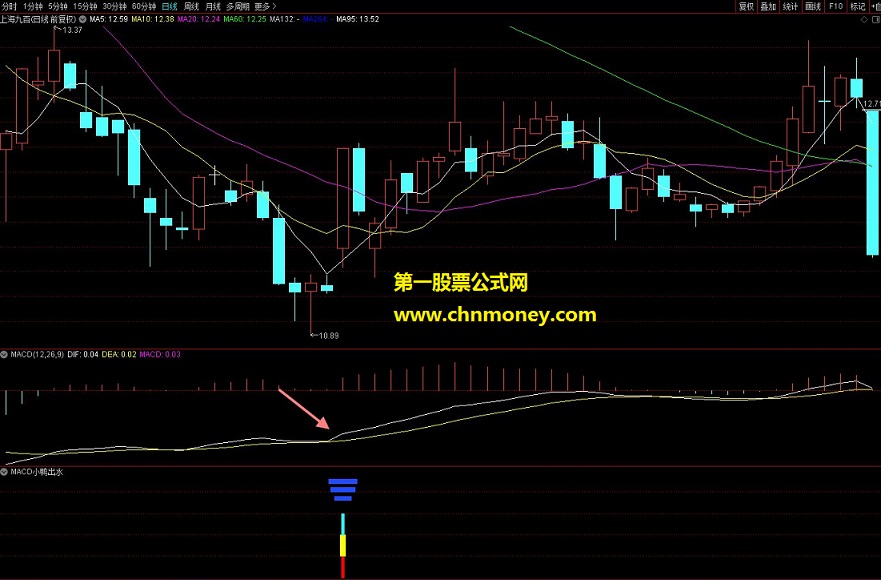Click the MACD小鸭出水 indicator name

click(37, 472)
